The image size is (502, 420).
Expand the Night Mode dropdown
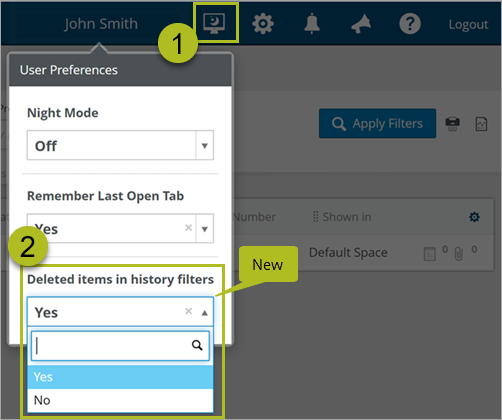[x=120, y=145]
